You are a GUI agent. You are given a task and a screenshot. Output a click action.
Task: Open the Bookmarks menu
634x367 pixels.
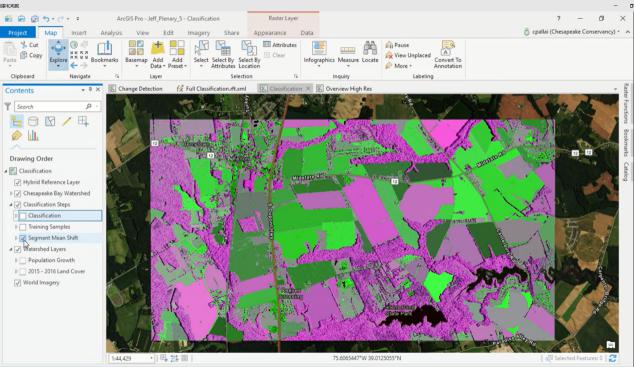tap(104, 54)
